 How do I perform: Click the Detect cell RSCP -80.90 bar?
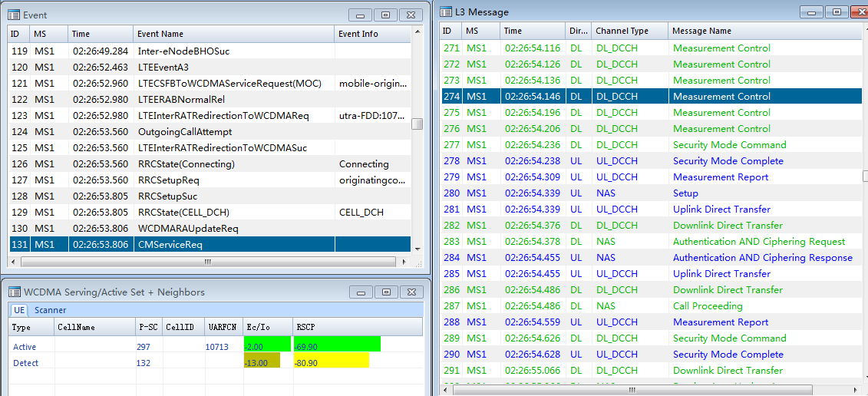click(331, 360)
